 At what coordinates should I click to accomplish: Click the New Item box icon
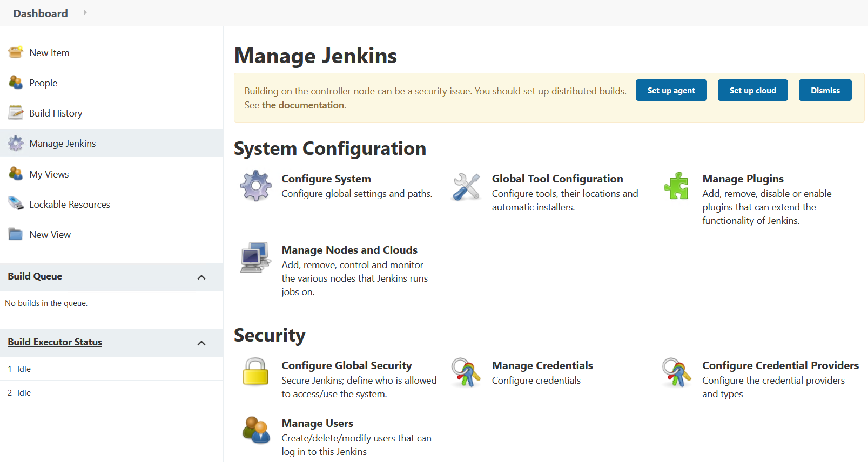pyautogui.click(x=16, y=52)
